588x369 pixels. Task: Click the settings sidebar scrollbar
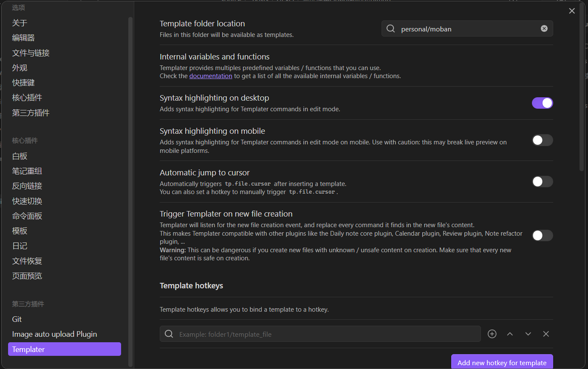click(x=130, y=191)
